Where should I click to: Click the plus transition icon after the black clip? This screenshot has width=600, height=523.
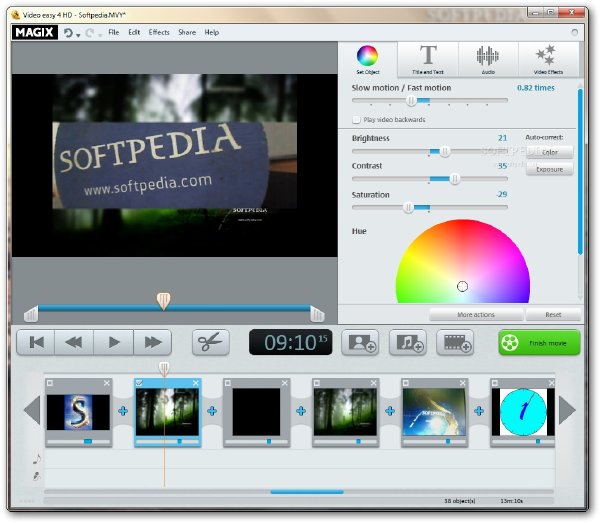pos(301,411)
